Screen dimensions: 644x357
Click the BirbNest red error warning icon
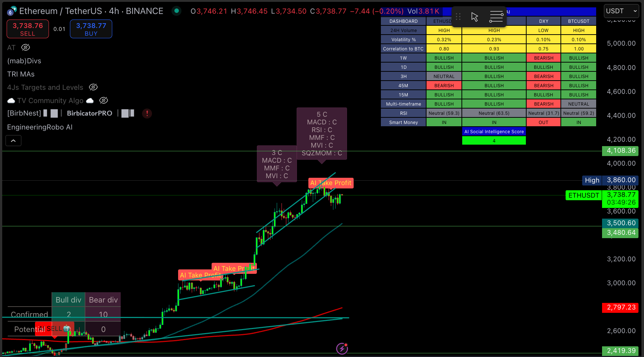coord(147,113)
